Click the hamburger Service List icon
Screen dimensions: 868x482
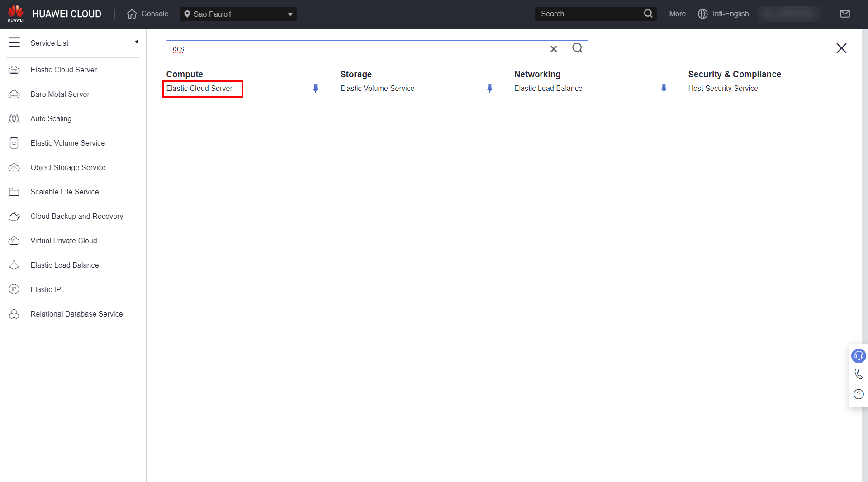point(14,43)
